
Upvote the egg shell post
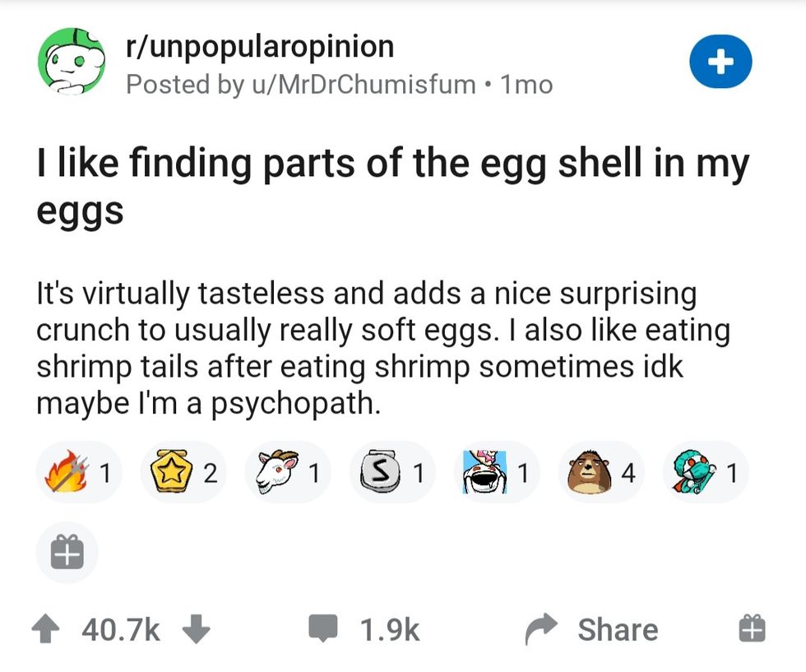pos(49,629)
